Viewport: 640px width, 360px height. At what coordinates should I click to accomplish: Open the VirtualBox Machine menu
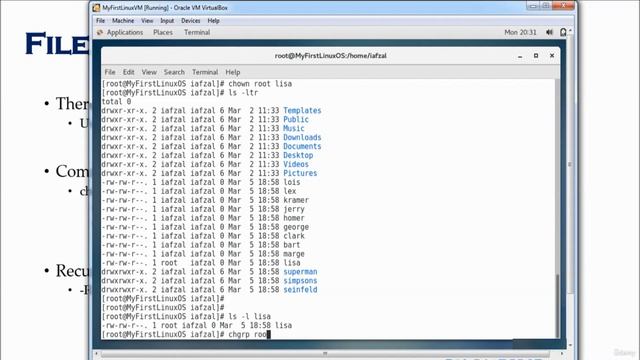point(123,21)
